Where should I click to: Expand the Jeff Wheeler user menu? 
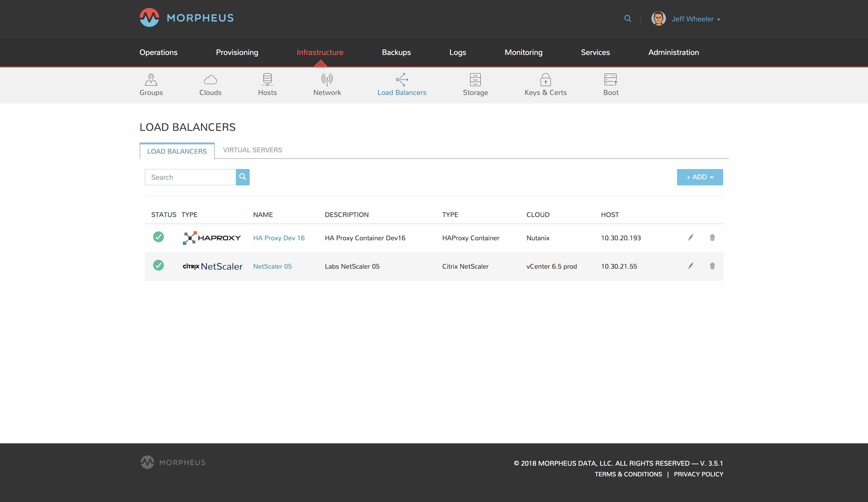[695, 19]
